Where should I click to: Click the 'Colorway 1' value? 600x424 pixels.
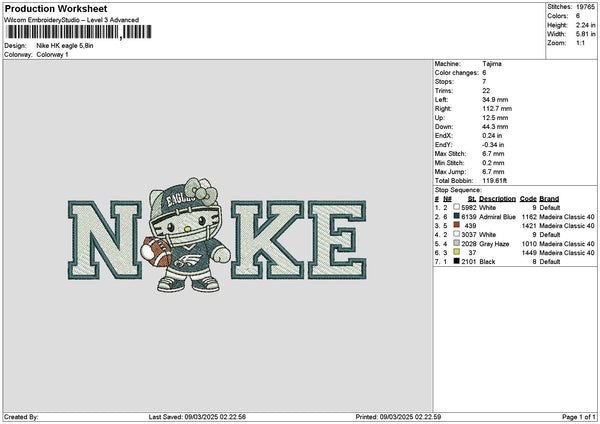(x=52, y=55)
